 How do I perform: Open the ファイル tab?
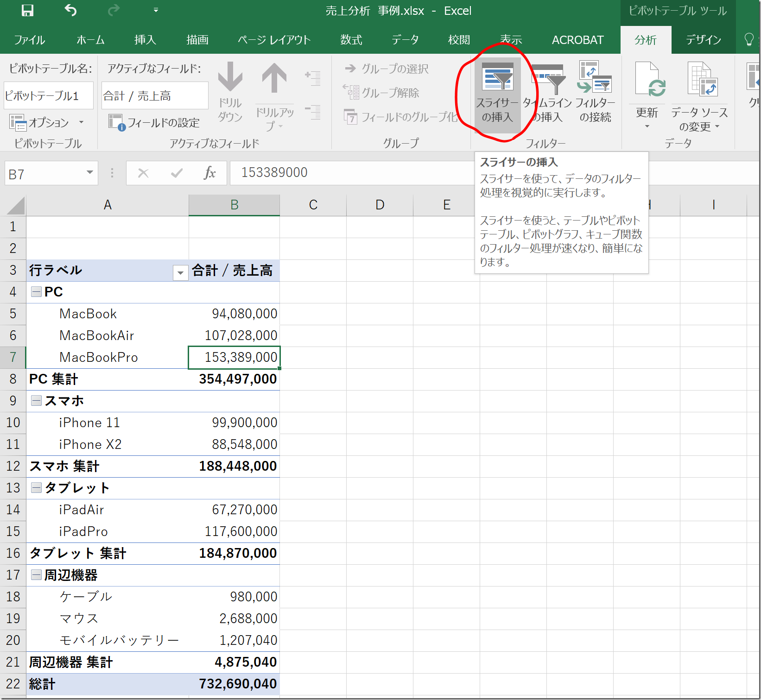pos(29,40)
